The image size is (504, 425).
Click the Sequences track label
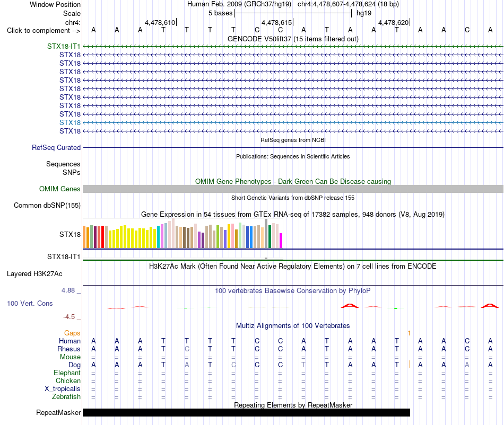(x=63, y=164)
